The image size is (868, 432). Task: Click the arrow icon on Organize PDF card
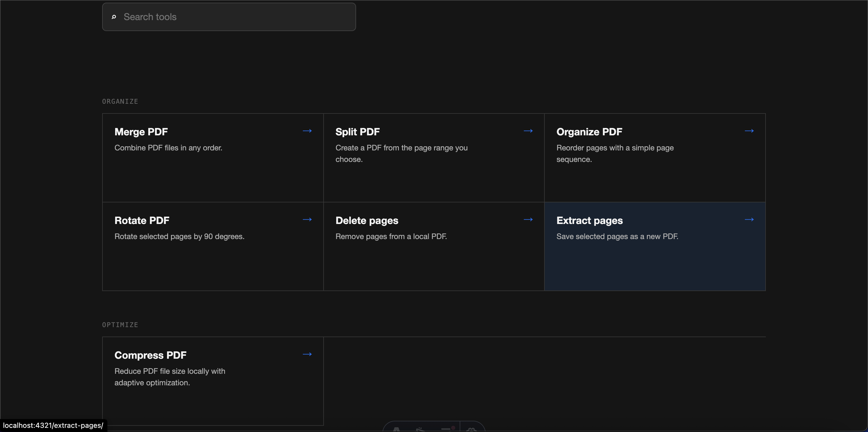pos(749,131)
